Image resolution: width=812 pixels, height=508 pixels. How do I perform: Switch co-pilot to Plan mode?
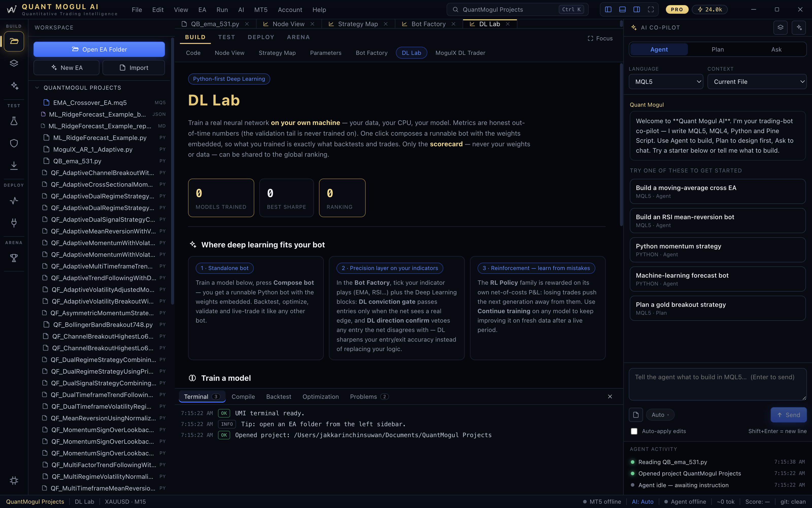tap(718, 49)
